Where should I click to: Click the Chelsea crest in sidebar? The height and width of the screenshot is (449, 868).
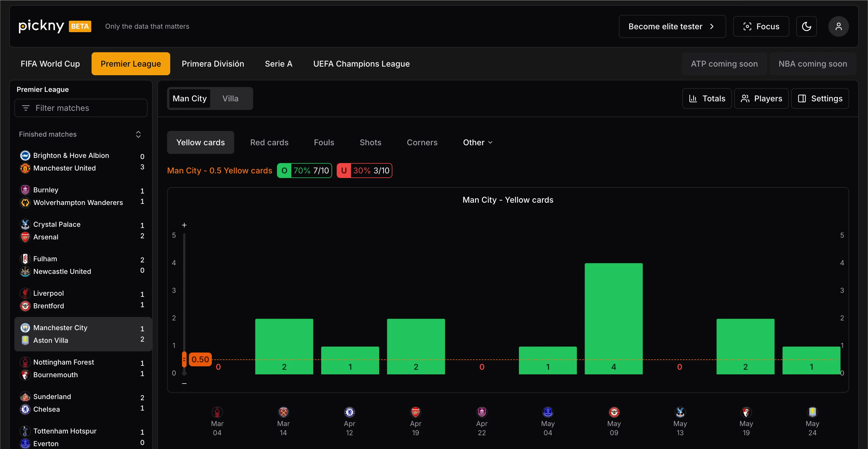pos(25,409)
